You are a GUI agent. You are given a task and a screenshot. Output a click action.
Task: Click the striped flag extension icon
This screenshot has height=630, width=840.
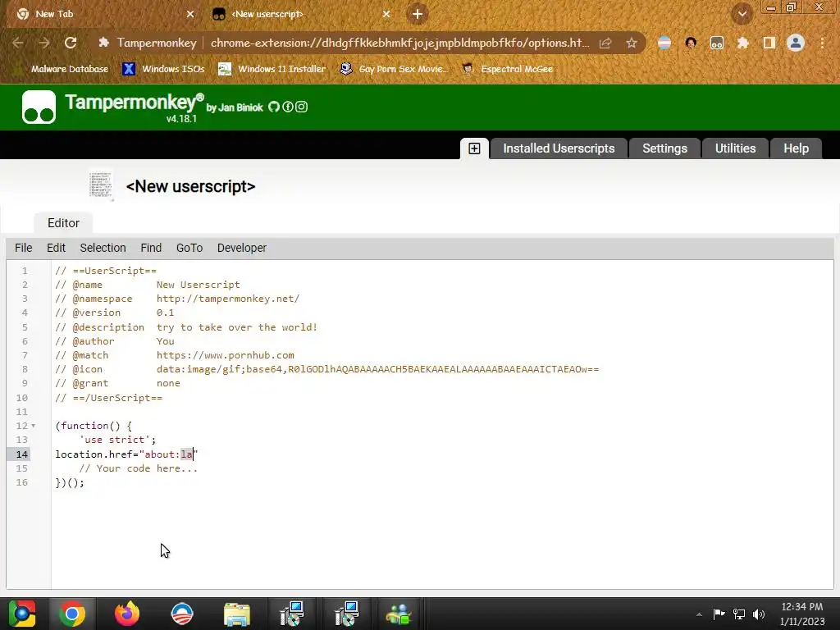click(x=664, y=43)
